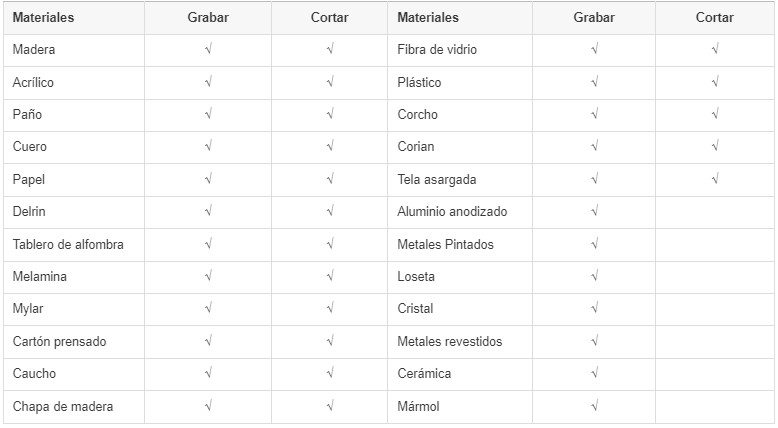The image size is (778, 428).
Task: Select the Metales revestidos cell
Action: coord(460,341)
